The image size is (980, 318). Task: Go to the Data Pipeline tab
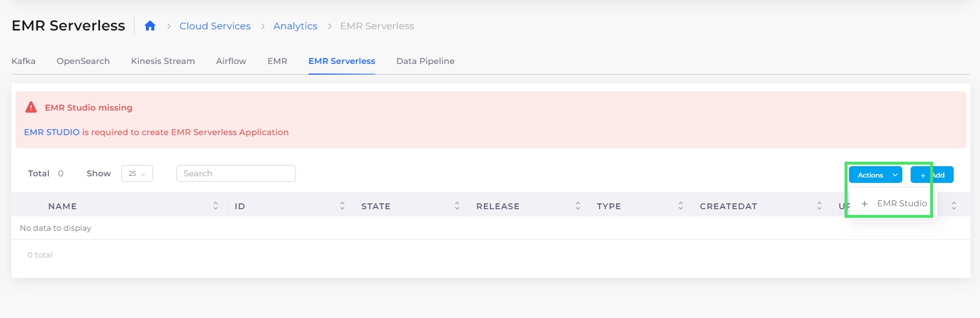pos(425,61)
